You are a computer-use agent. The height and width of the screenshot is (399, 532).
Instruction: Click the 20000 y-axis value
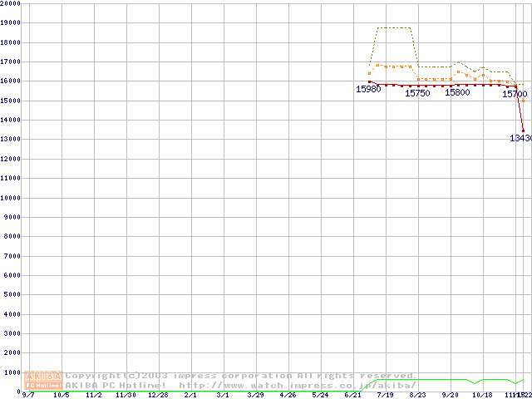(12, 3)
